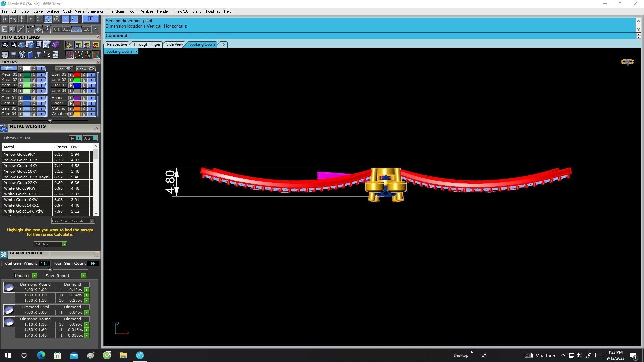Click the center circle osnap icon
This screenshot has height=362, width=644.
(x=57, y=19)
